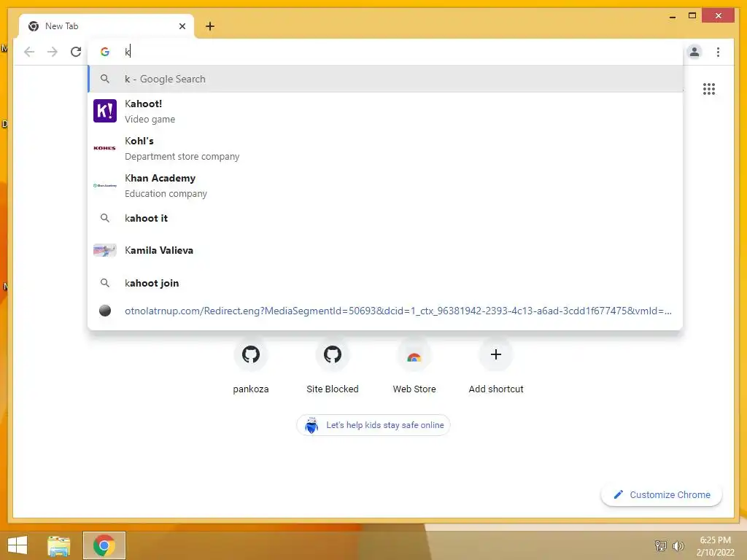
Task: Click the Customize Chrome button
Action: coord(661,495)
